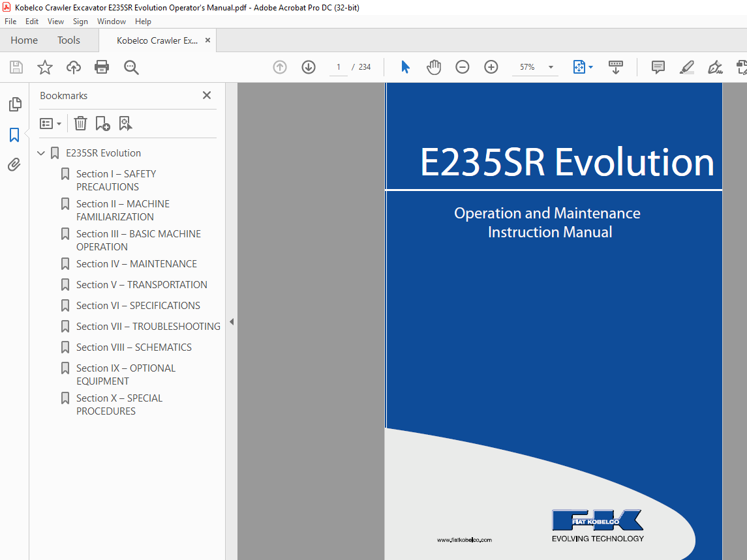The image size is (747, 560).
Task: Select the Hand pan tool
Action: pyautogui.click(x=434, y=67)
